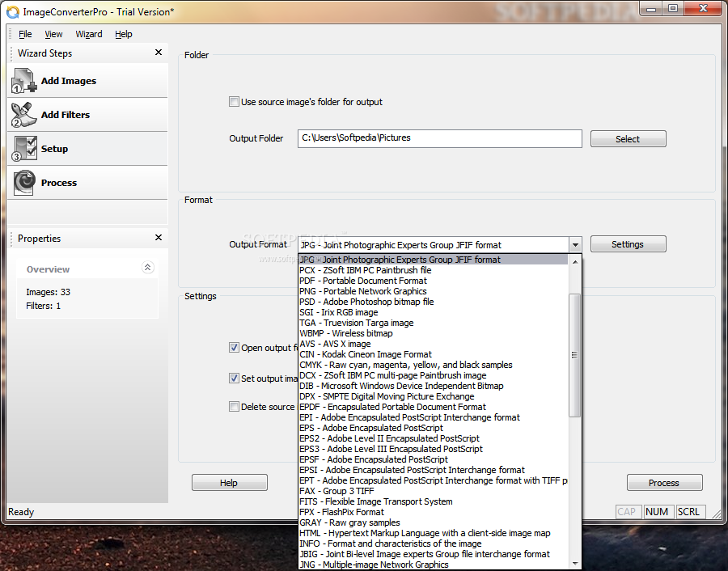Image resolution: width=728 pixels, height=571 pixels.
Task: Click the ImageConverterPro title bar app icon
Action: click(x=12, y=12)
